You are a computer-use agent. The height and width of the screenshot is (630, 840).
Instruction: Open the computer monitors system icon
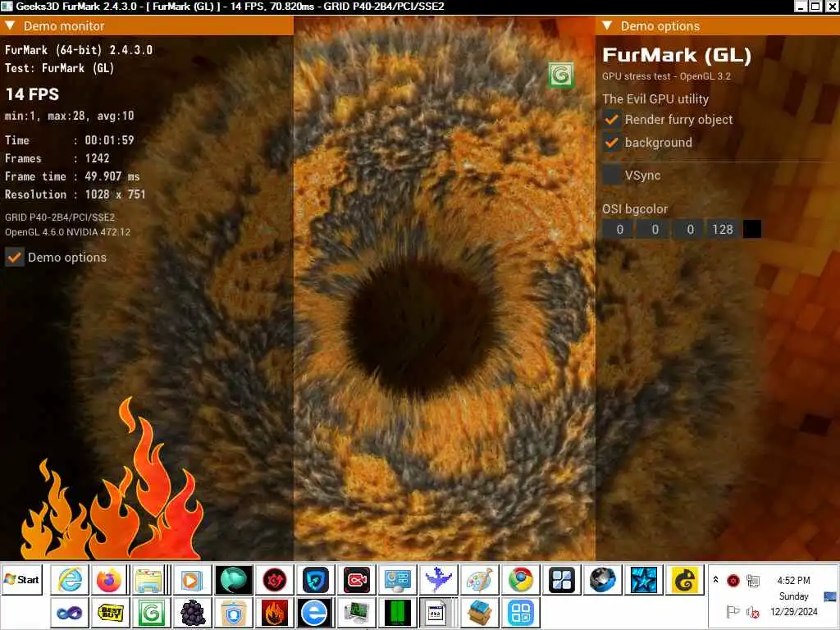click(x=356, y=612)
